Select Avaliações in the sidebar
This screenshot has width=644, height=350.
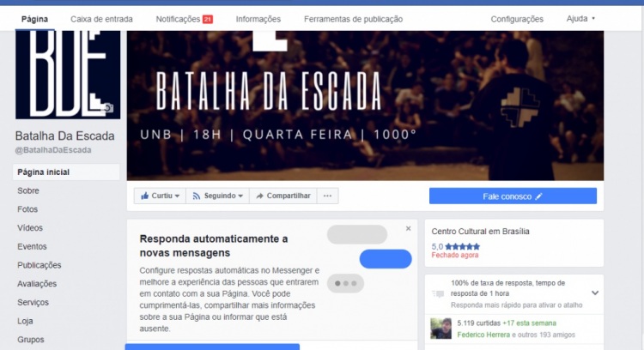tap(37, 284)
